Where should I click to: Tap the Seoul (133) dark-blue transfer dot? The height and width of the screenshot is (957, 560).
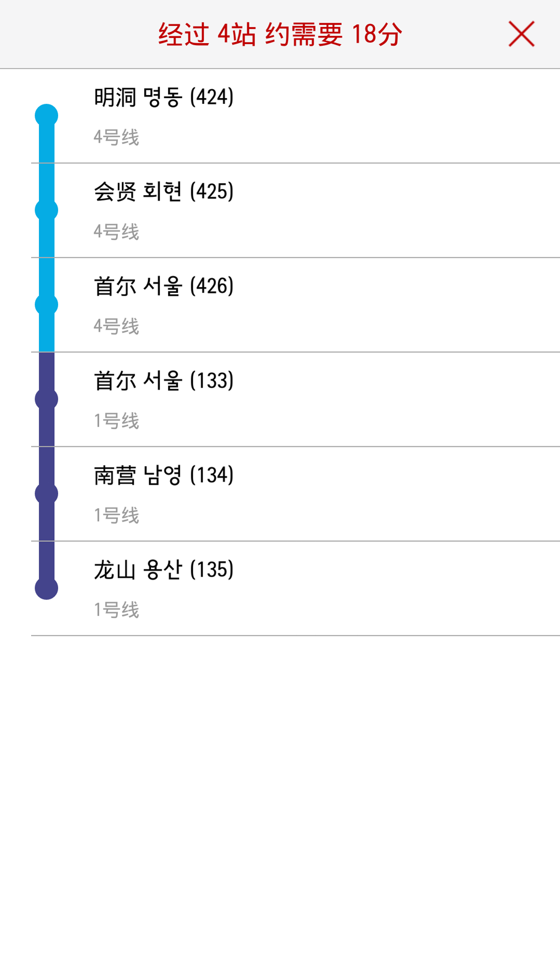[46, 399]
